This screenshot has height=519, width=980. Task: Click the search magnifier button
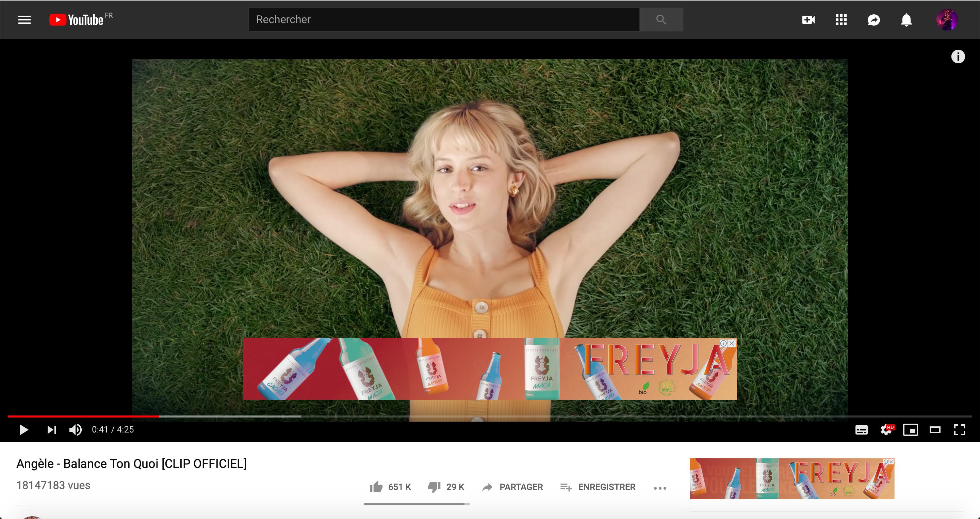pyautogui.click(x=661, y=20)
